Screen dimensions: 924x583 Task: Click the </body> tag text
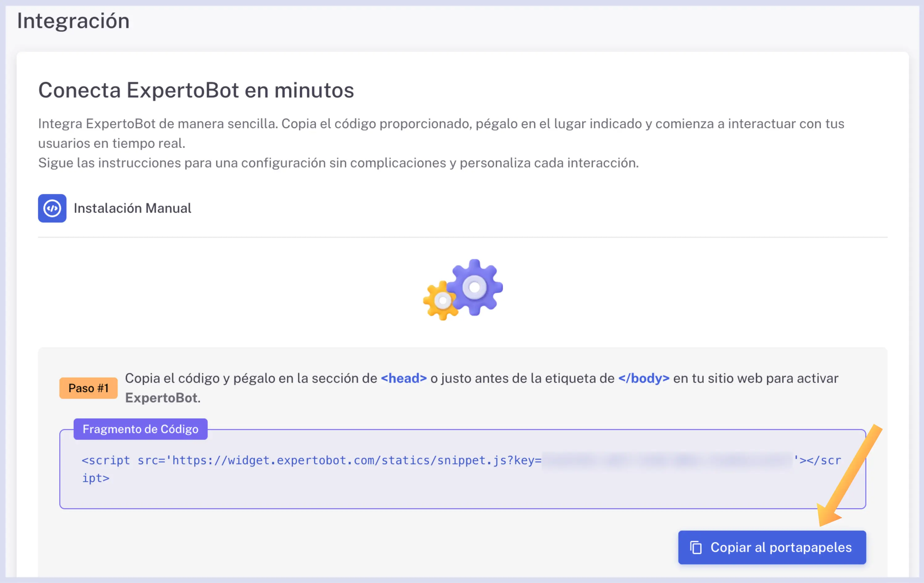point(644,378)
